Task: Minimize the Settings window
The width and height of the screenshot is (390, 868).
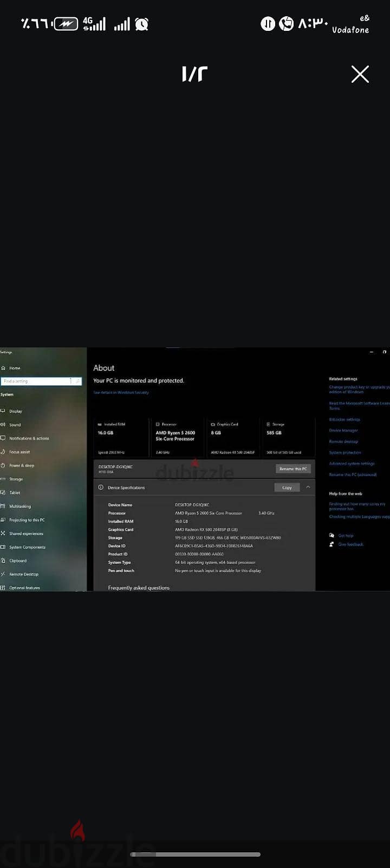Action: click(372, 352)
